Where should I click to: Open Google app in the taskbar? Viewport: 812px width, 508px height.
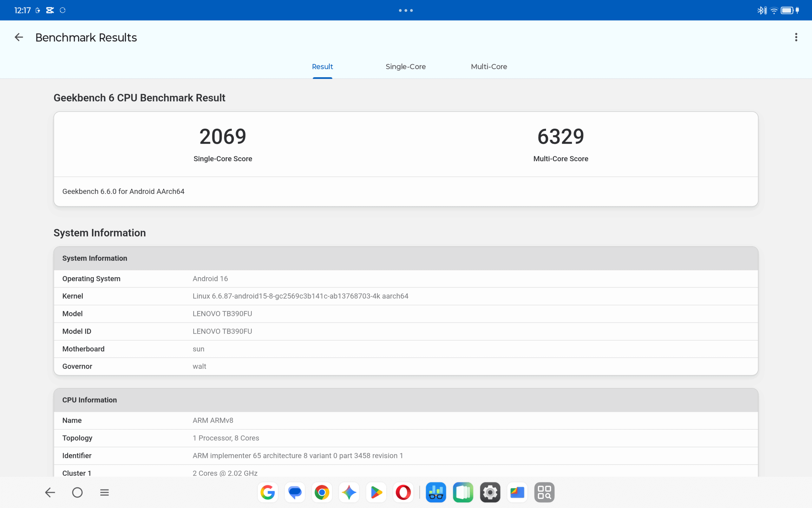[268, 492]
